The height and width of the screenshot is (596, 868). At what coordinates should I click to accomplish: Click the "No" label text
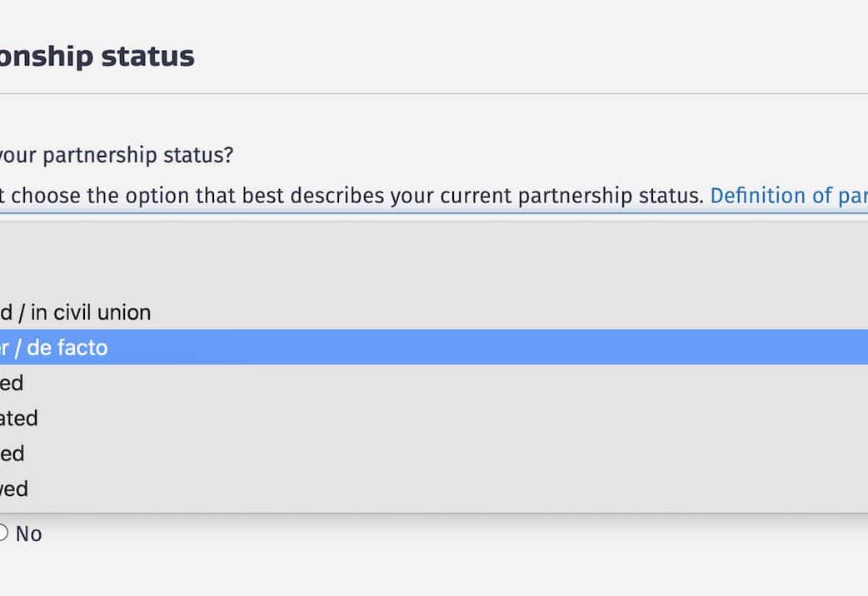pos(28,534)
